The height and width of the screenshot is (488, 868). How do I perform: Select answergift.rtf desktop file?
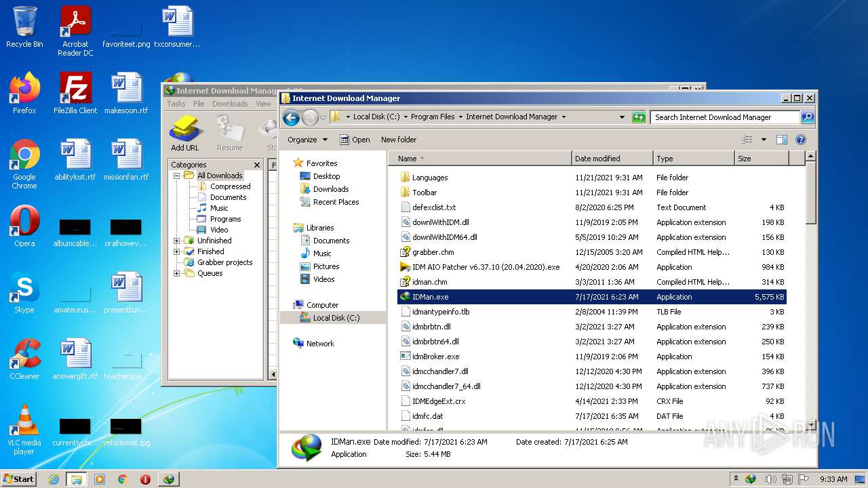tap(75, 359)
